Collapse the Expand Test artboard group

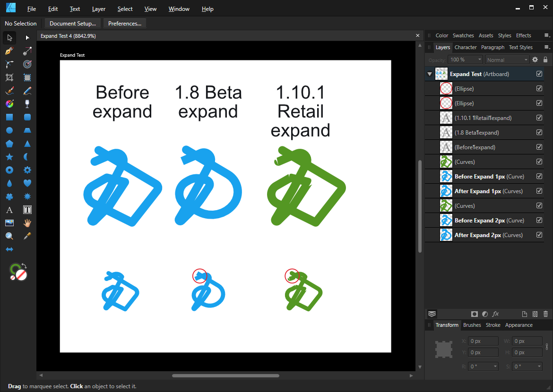tap(430, 74)
